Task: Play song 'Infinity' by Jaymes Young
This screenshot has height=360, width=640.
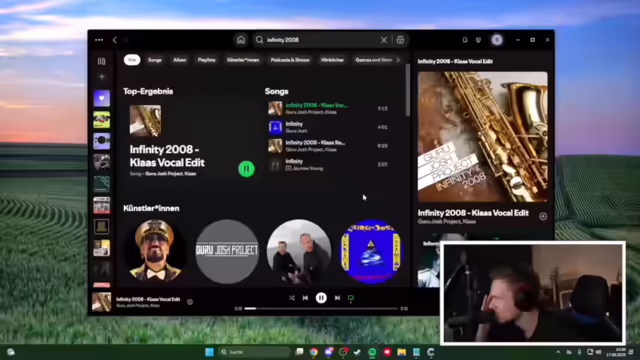Action: (x=328, y=164)
